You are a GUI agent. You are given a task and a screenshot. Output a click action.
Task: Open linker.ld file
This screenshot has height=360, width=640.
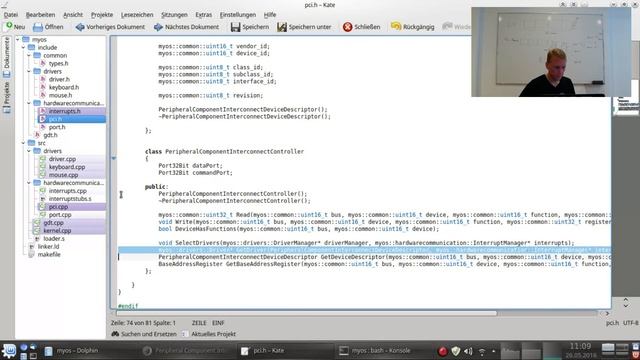[x=49, y=247]
